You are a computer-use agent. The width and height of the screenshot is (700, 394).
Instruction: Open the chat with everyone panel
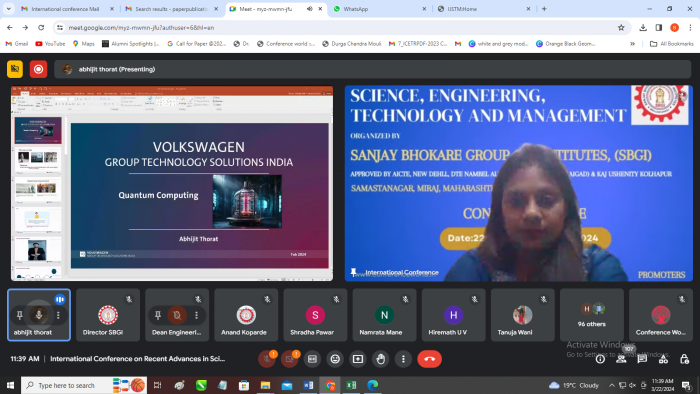click(x=642, y=359)
